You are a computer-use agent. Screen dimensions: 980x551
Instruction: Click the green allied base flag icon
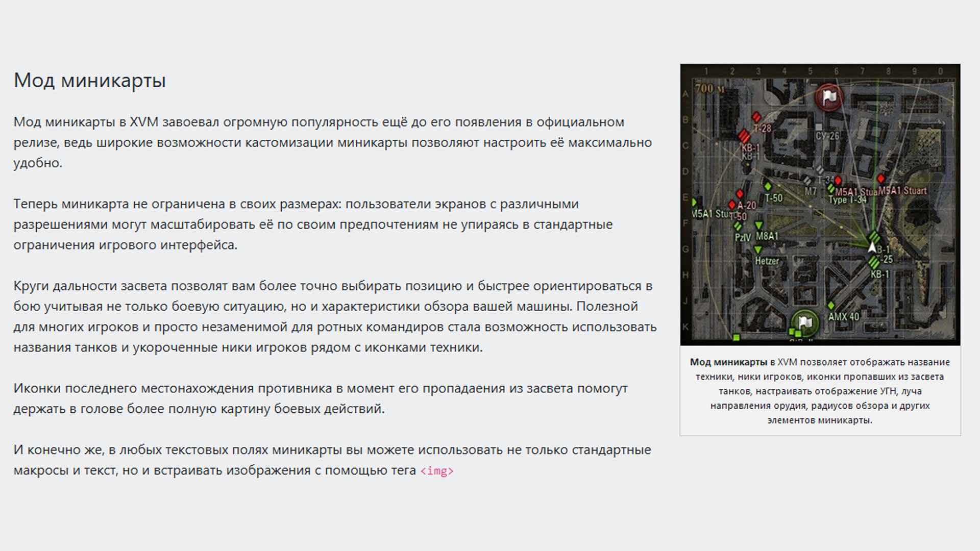pyautogui.click(x=805, y=322)
